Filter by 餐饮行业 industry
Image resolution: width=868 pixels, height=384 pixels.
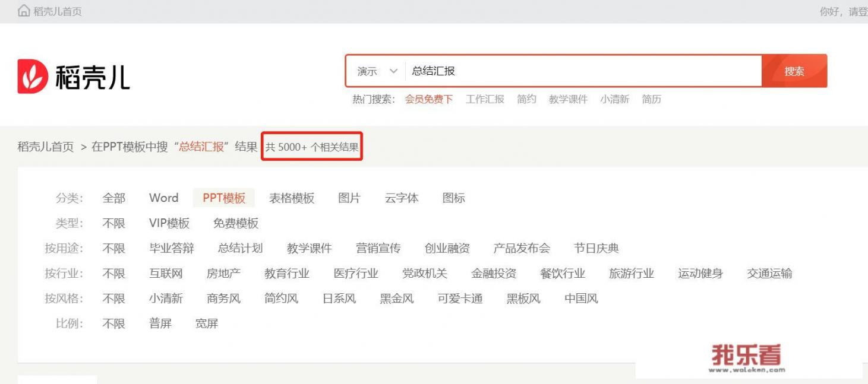[563, 274]
